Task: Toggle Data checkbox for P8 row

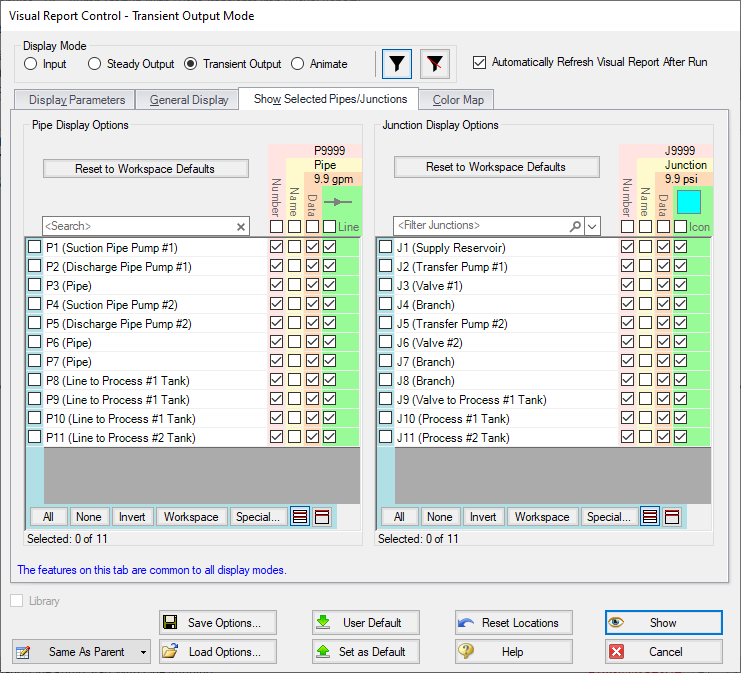Action: pos(312,380)
